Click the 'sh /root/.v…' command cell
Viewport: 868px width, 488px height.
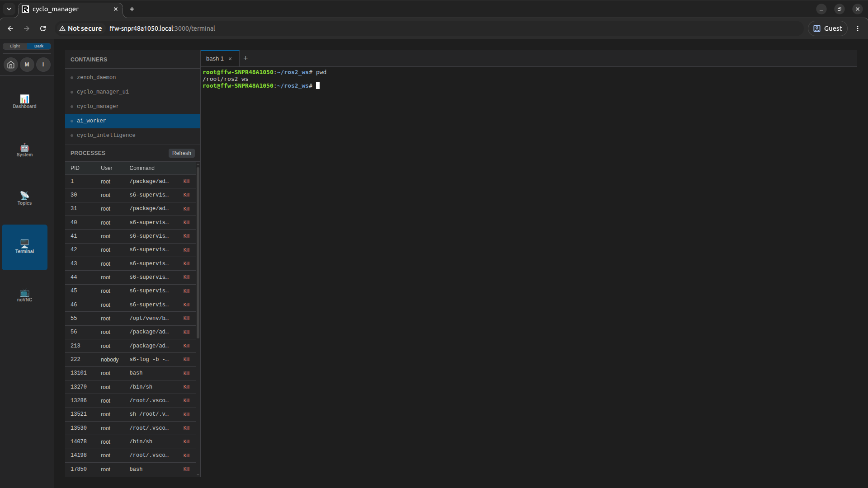pos(149,414)
